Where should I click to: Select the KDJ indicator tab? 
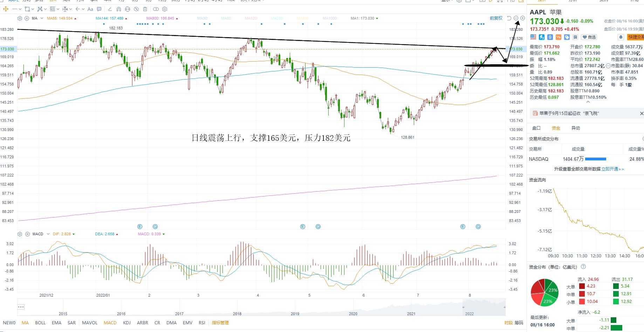click(127, 323)
